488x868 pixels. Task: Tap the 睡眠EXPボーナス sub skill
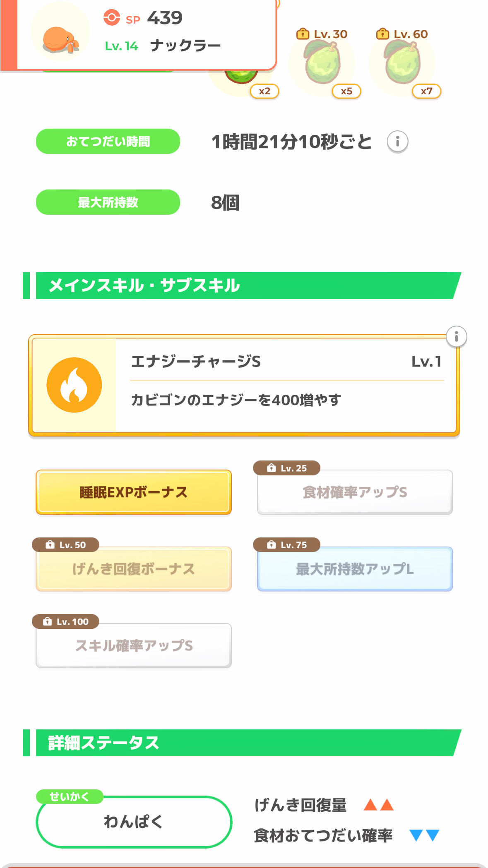tap(133, 492)
